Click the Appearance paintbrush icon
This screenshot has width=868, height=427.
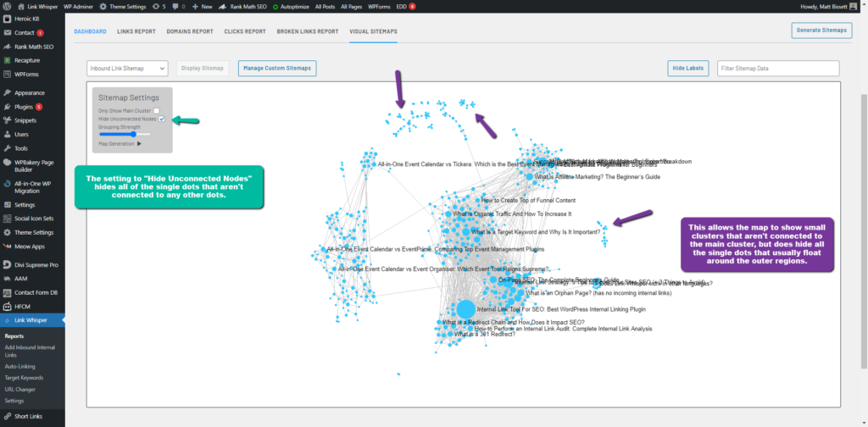pos(7,93)
